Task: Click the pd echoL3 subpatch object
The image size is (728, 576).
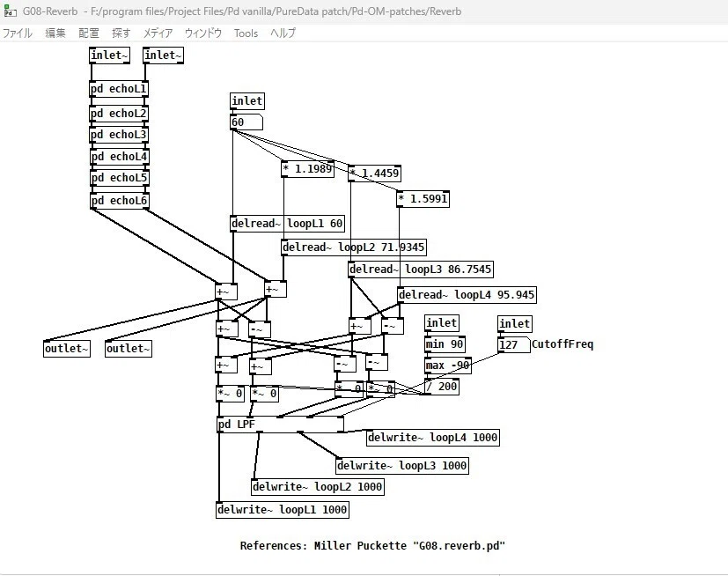Action: 119,135
